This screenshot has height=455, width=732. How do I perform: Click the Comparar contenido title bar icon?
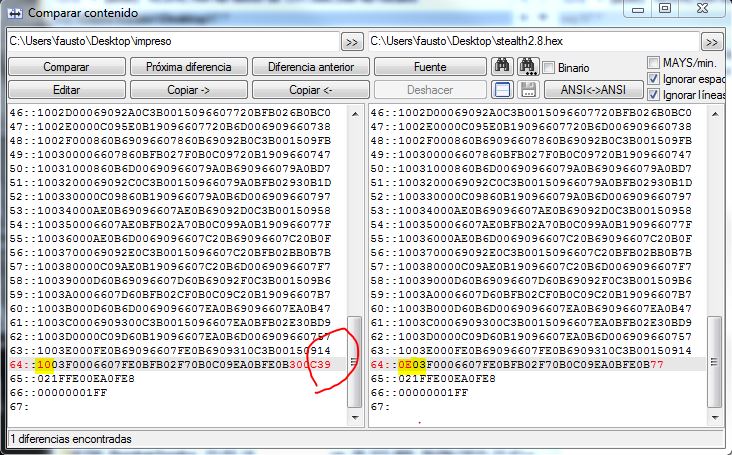[15, 14]
